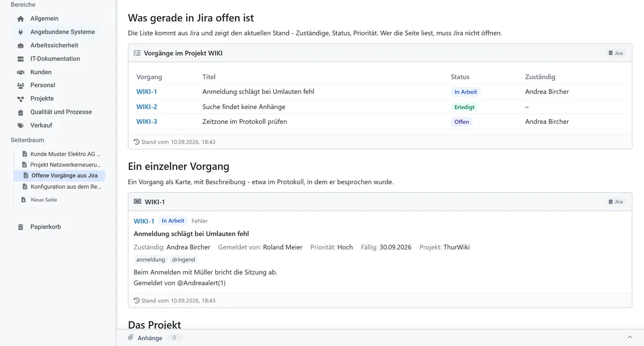Click the clipboard icon beside Qualität und Prozesse
The height and width of the screenshot is (346, 644).
(x=21, y=112)
